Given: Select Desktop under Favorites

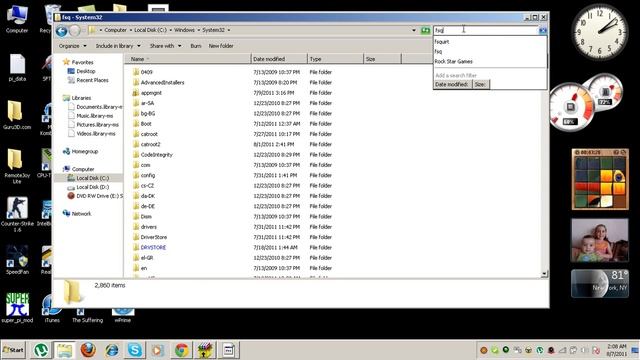Looking at the screenshot, I should (86, 71).
